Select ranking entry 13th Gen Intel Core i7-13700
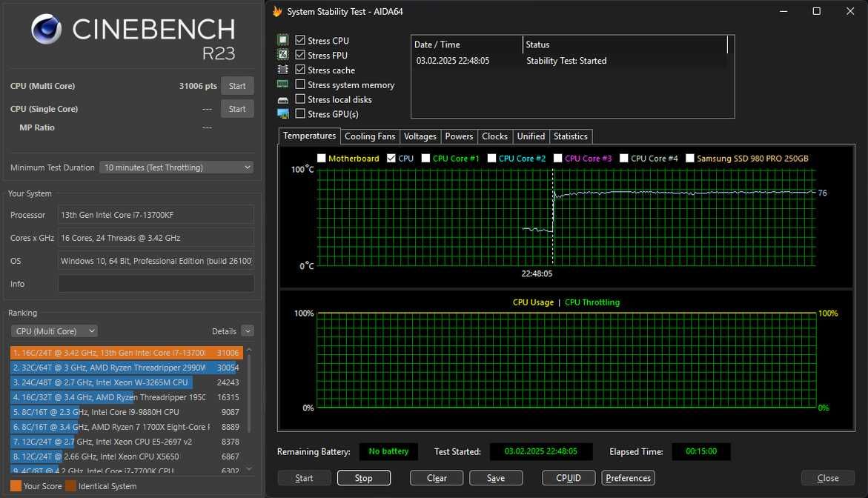Image resolution: width=868 pixels, height=498 pixels. [x=126, y=353]
